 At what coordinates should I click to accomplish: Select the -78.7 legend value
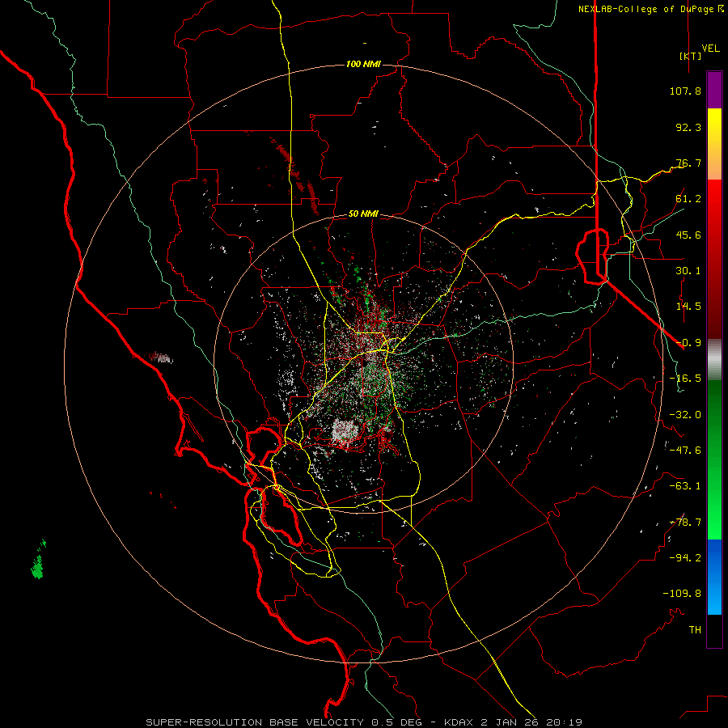tap(685, 523)
